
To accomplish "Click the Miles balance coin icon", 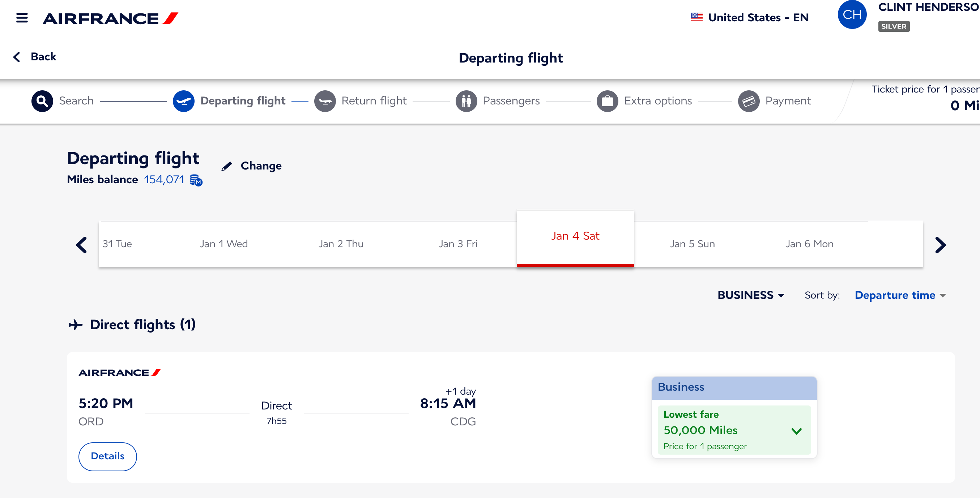I will (x=196, y=180).
